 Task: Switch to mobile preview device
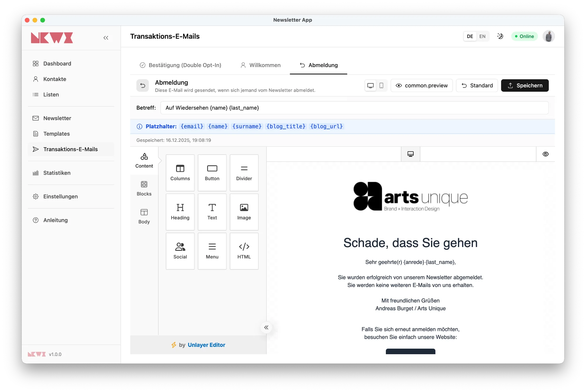[381, 86]
